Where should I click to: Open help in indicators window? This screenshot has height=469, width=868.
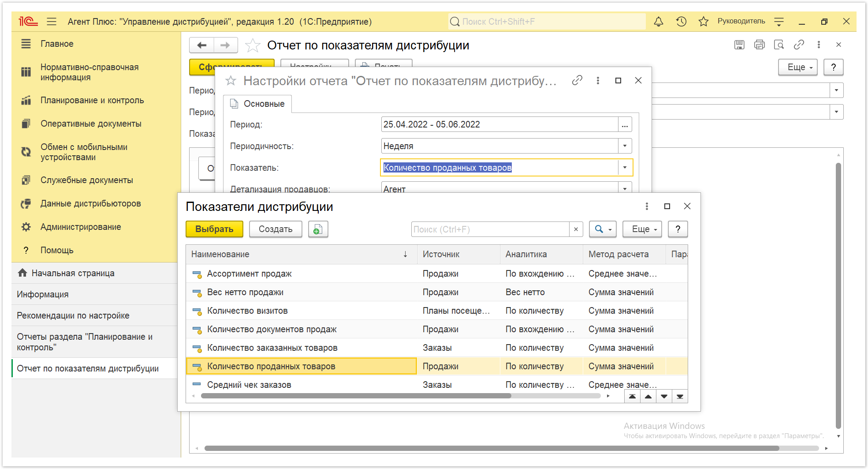point(678,229)
